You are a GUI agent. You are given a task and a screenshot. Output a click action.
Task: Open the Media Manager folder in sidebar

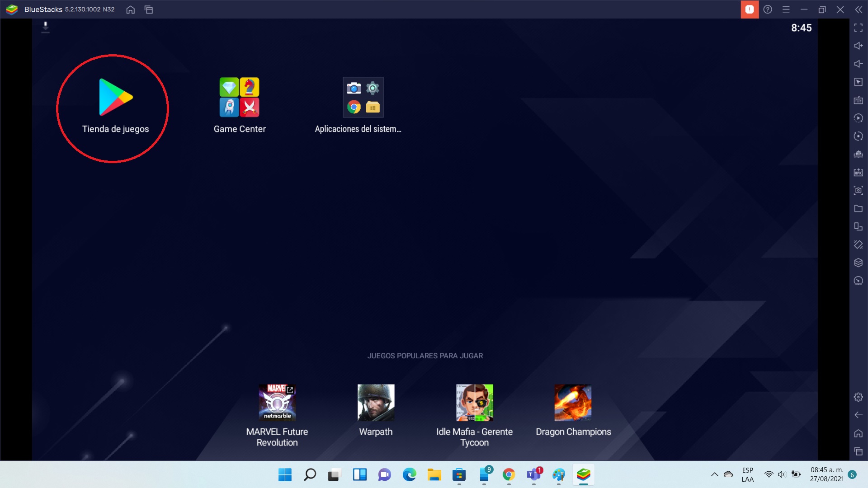858,208
